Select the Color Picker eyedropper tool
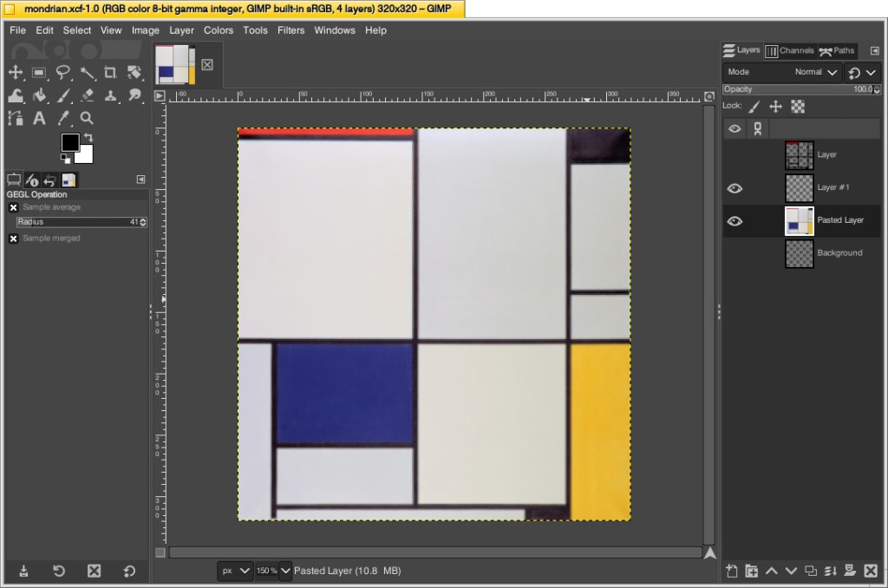The image size is (888, 588). [x=62, y=119]
